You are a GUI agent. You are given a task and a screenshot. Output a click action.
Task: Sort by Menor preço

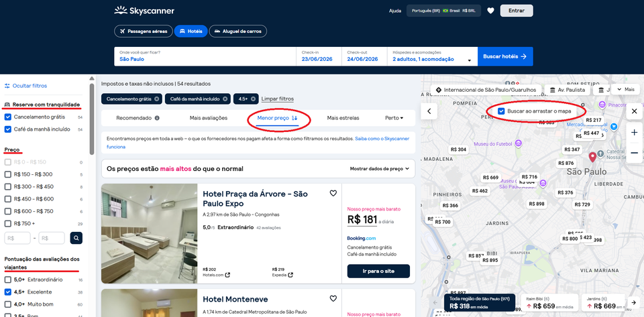(x=277, y=118)
